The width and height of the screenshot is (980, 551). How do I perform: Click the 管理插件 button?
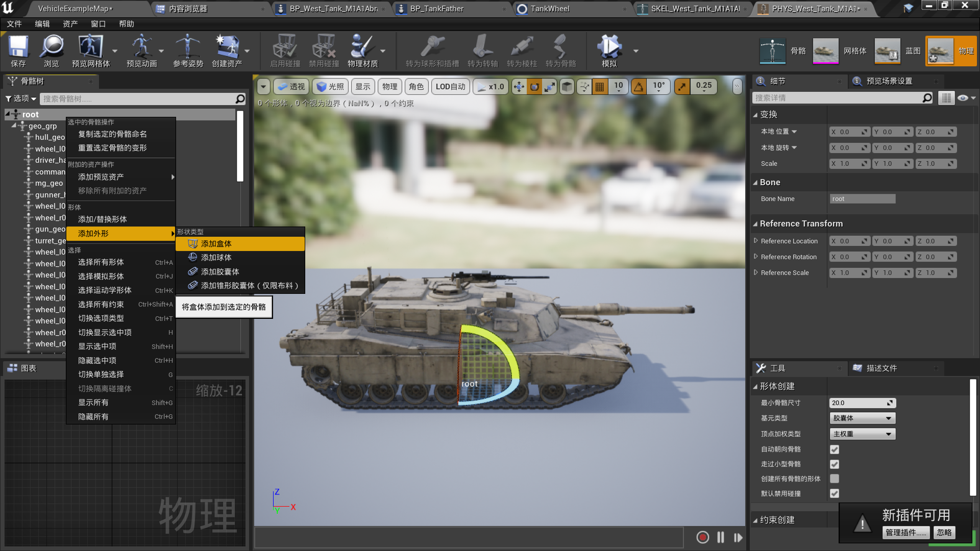tap(906, 533)
